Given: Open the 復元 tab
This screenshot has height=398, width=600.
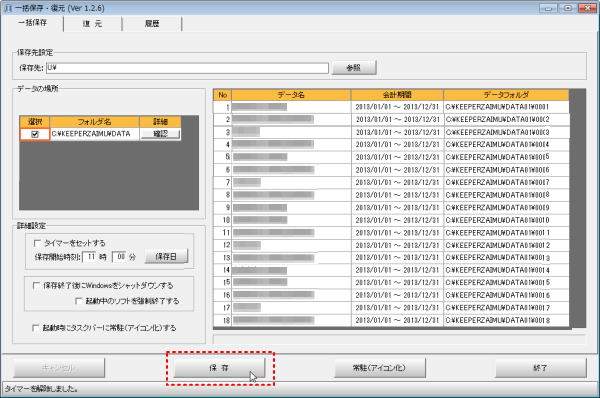Looking at the screenshot, I should pos(93,24).
